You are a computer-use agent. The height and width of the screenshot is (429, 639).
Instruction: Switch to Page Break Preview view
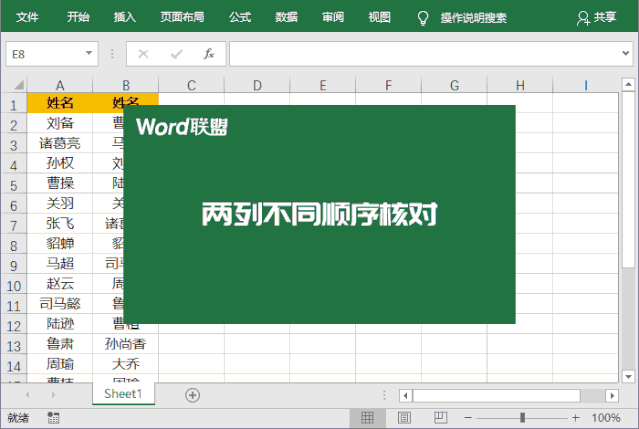[437, 417]
